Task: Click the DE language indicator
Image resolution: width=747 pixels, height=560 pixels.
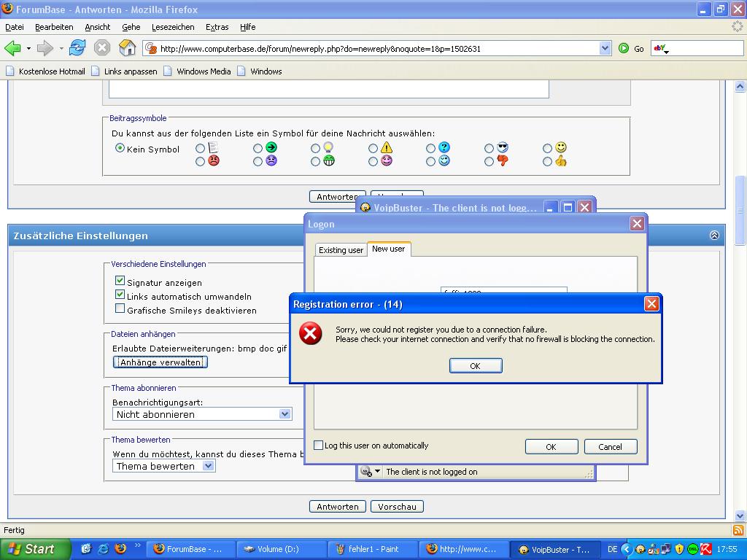Action: [612, 549]
